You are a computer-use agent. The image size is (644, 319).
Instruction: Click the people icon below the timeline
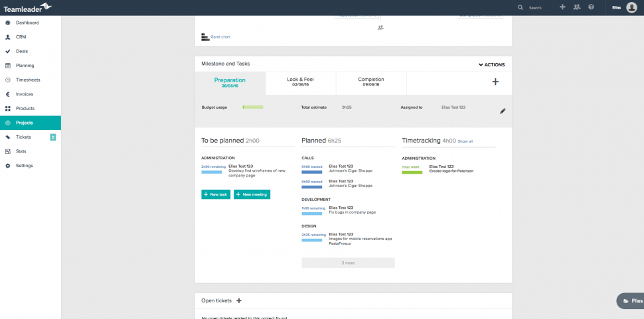pyautogui.click(x=380, y=27)
